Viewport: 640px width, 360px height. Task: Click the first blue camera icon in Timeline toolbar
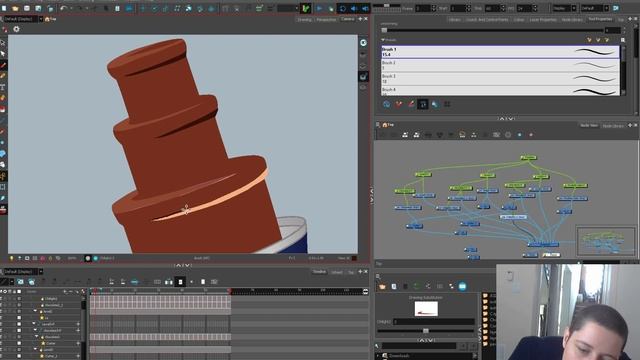point(20,282)
